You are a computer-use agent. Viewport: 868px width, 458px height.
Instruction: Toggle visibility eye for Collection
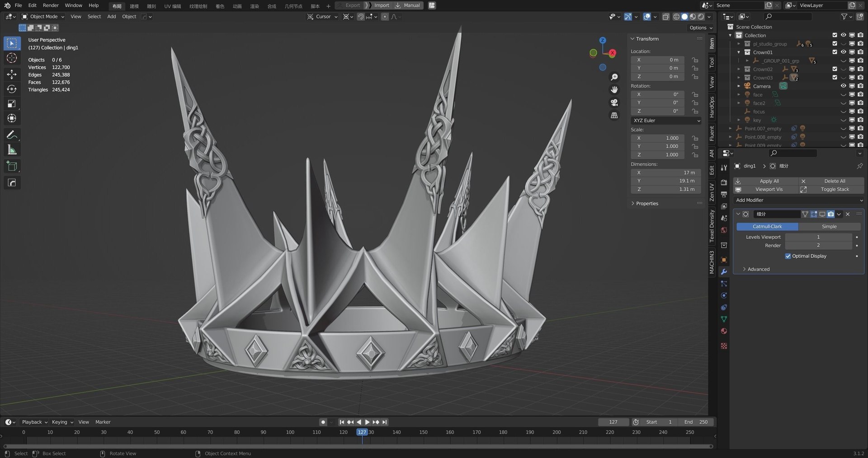[x=843, y=35]
